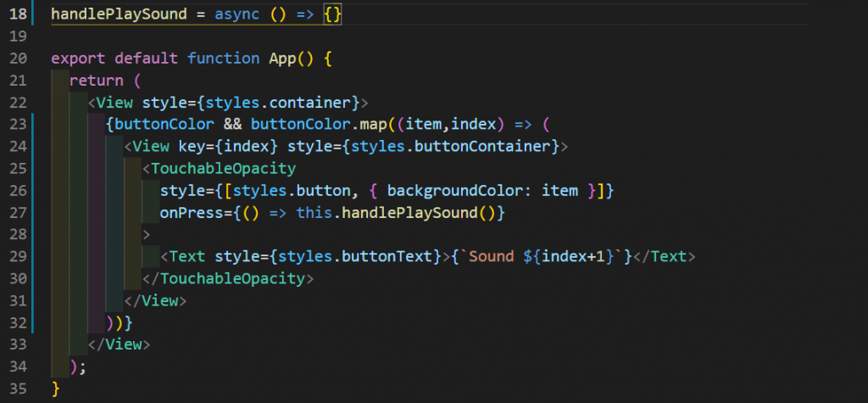Click line number 27 in the gutter
The height and width of the screenshot is (403, 868).
18,212
